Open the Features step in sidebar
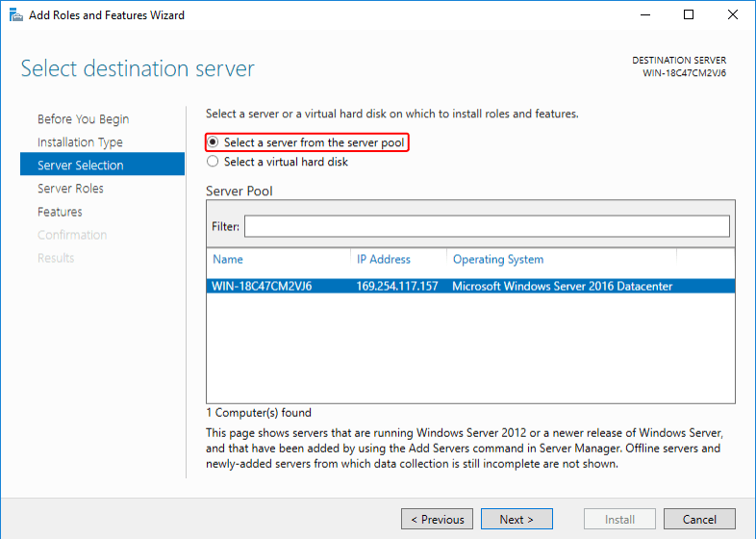Viewport: 756px width, 539px height. (60, 212)
